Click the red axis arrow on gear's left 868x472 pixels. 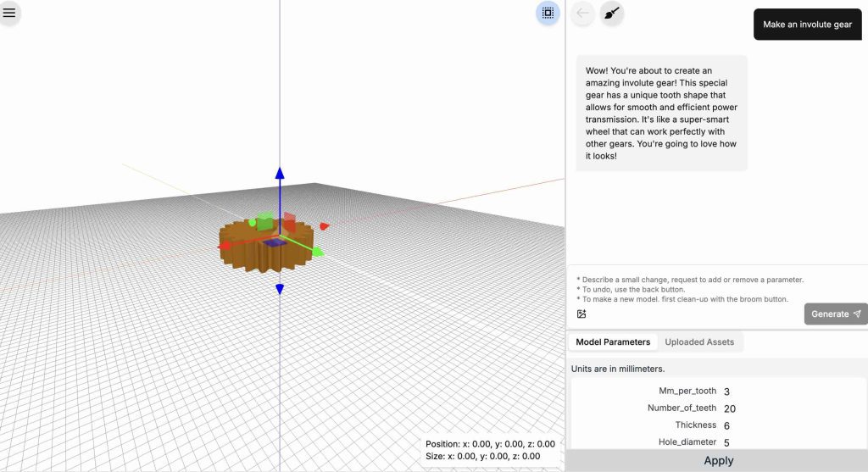(x=224, y=246)
